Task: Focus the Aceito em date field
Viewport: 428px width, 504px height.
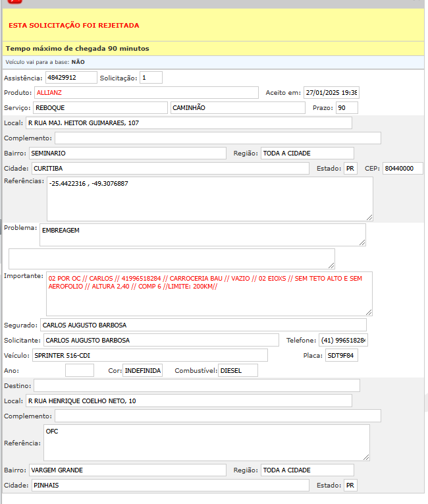Action: coord(331,93)
